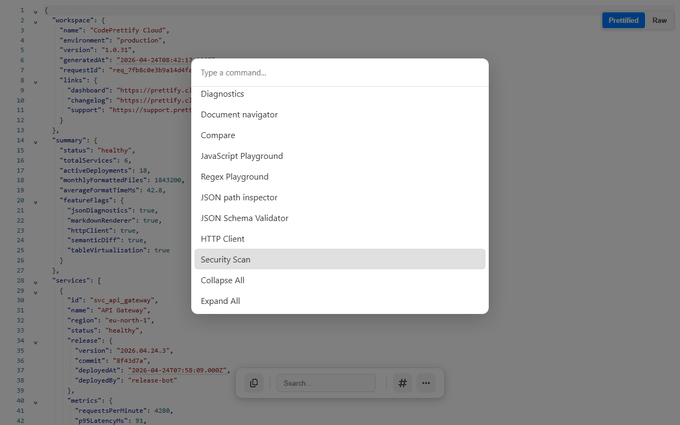
Task: Open Regex Playground command
Action: (340, 177)
